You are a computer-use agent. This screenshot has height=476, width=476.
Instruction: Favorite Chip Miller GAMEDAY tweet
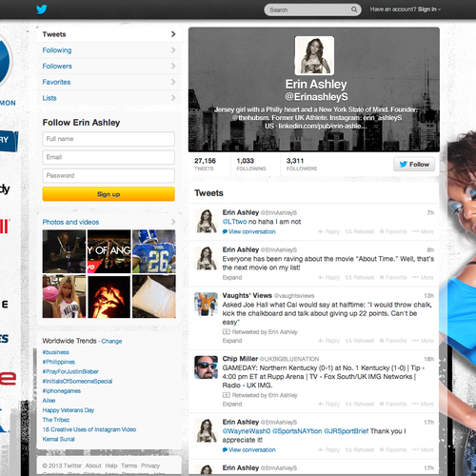point(393,404)
